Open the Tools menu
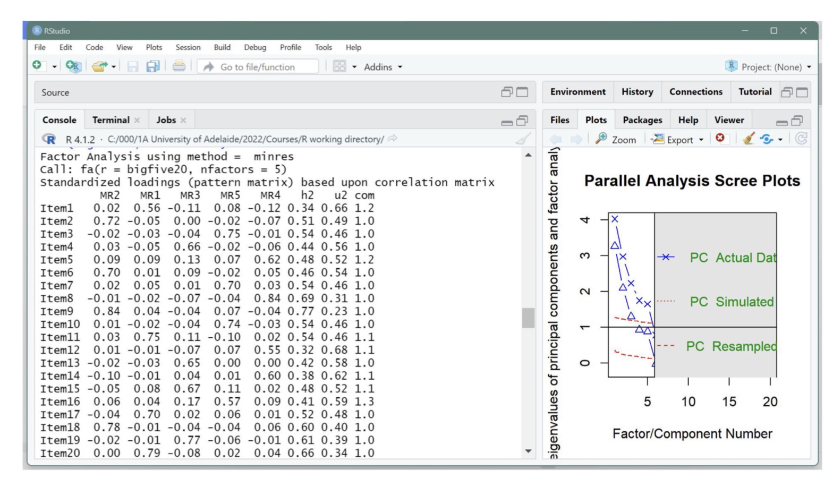Viewport: 833px width, 504px height. pos(323,47)
